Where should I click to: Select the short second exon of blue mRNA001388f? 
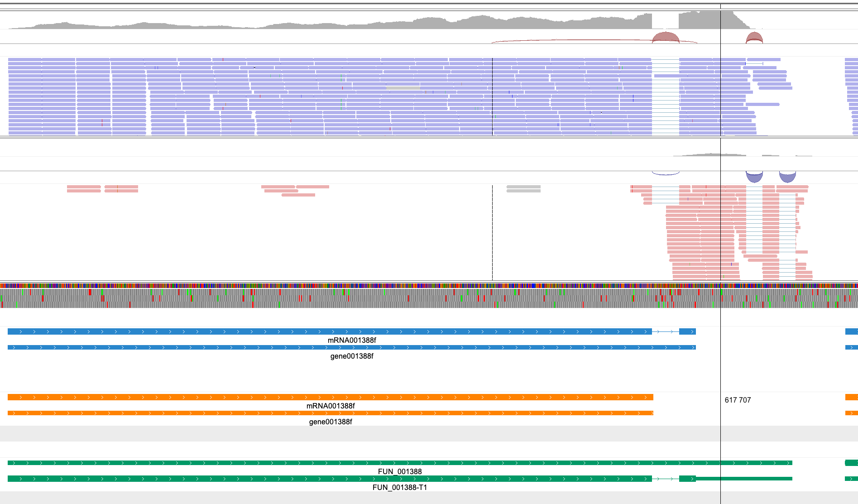(x=687, y=331)
